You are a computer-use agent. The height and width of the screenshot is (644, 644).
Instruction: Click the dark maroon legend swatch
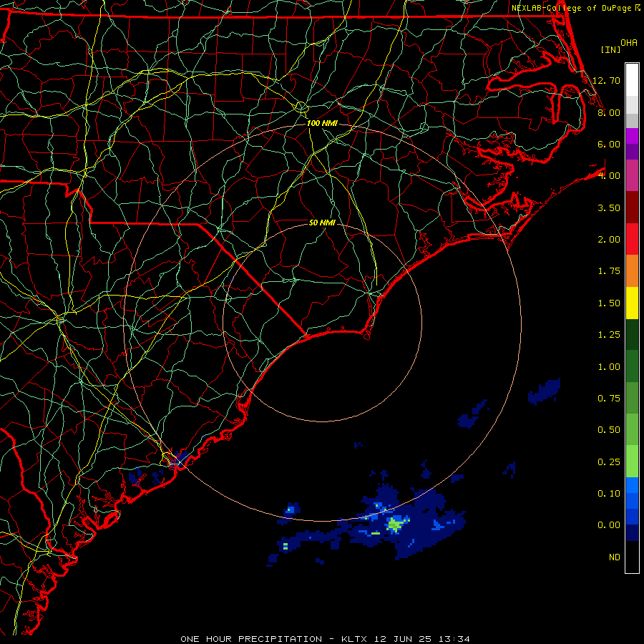(632, 207)
